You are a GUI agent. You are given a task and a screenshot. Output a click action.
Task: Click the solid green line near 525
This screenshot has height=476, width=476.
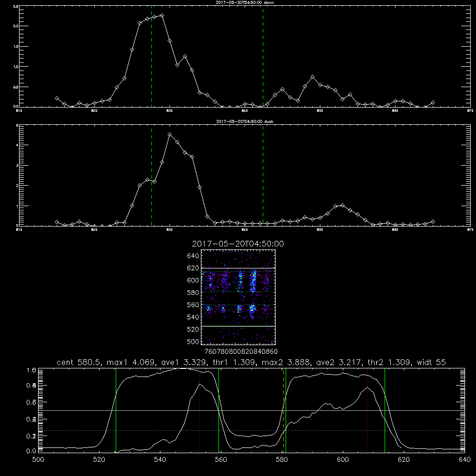(x=116, y=410)
